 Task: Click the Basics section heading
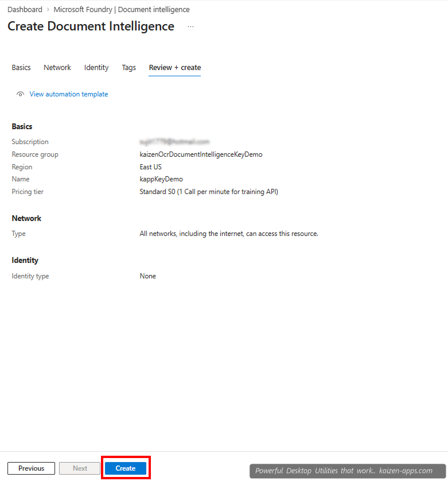[22, 126]
